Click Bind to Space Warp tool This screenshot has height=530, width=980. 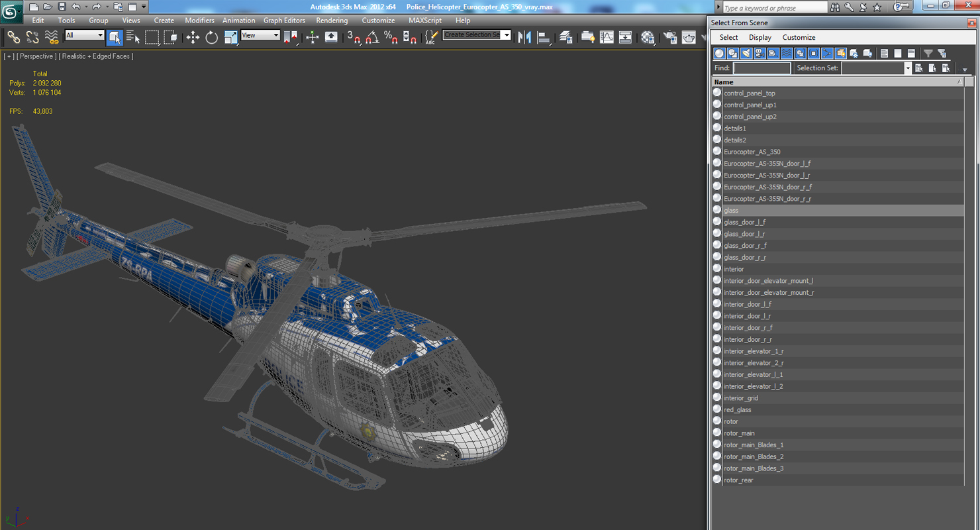tap(52, 37)
